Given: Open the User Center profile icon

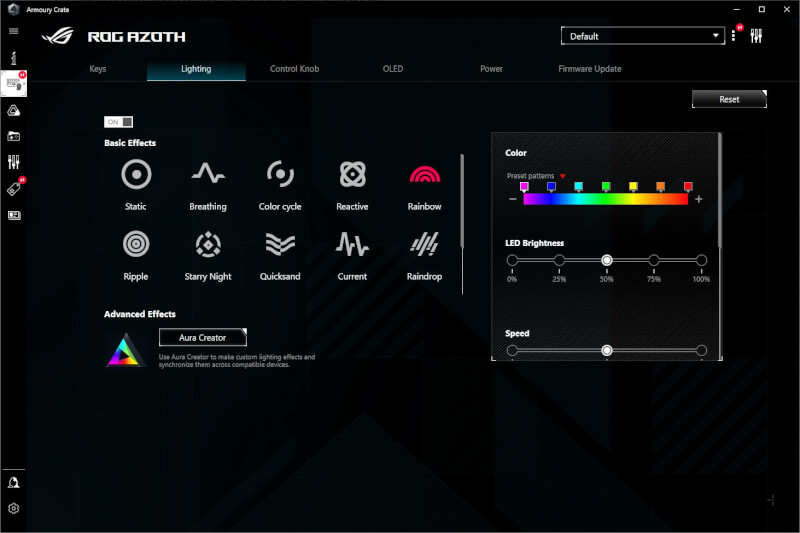Looking at the screenshot, I should click(x=14, y=483).
